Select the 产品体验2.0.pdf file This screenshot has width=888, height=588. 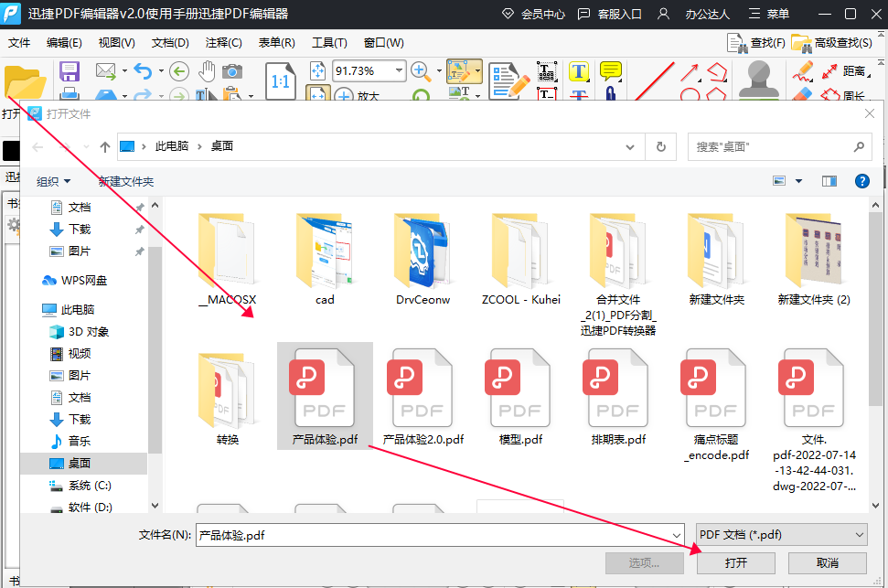coord(423,397)
